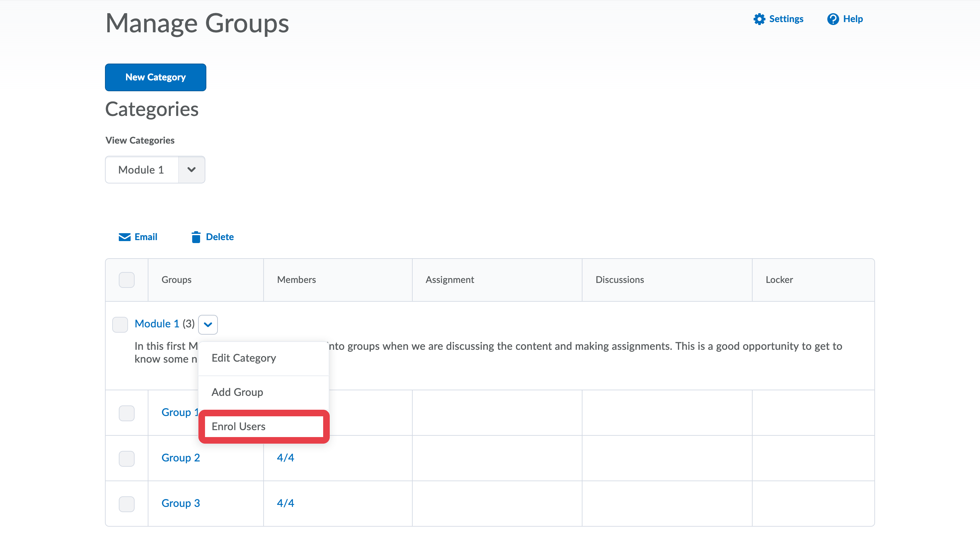Click the Delete trash can icon
This screenshot has height=552, width=980.
point(195,237)
